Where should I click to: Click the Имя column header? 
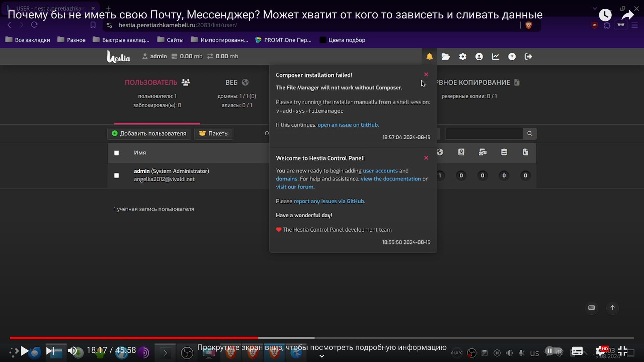[140, 153]
